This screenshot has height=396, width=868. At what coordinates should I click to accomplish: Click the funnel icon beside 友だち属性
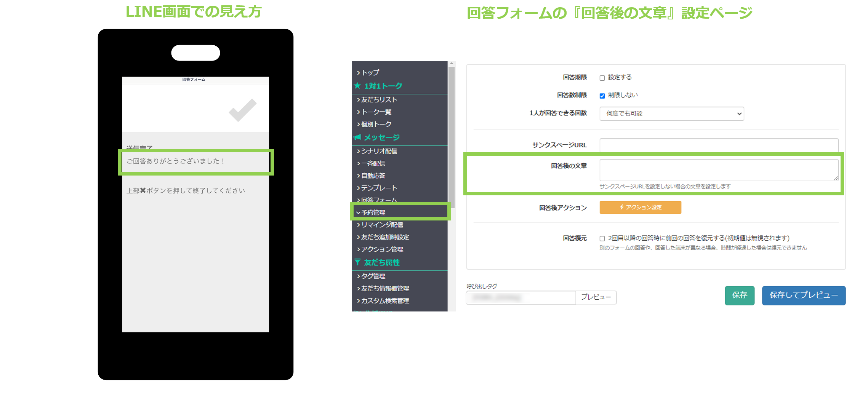pos(357,262)
